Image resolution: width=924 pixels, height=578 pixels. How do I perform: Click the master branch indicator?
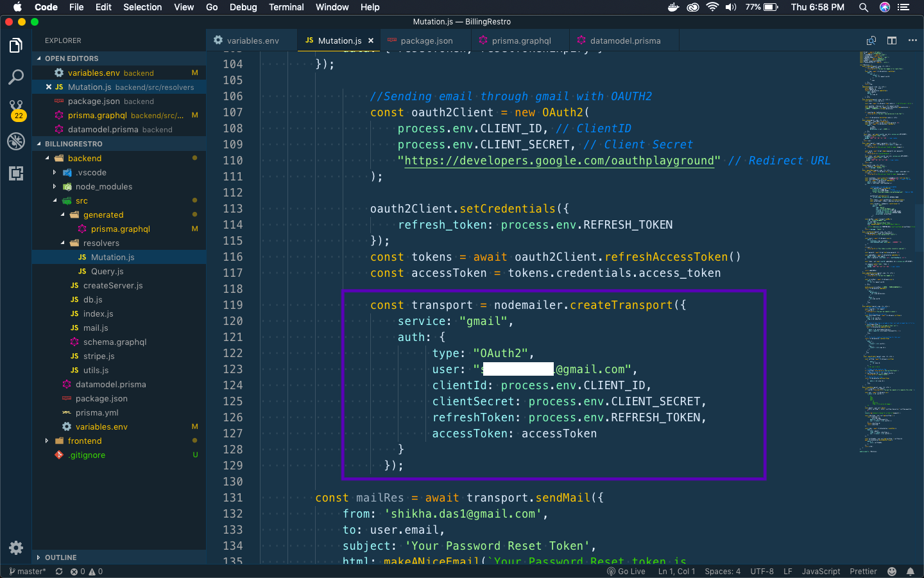pyautogui.click(x=28, y=571)
